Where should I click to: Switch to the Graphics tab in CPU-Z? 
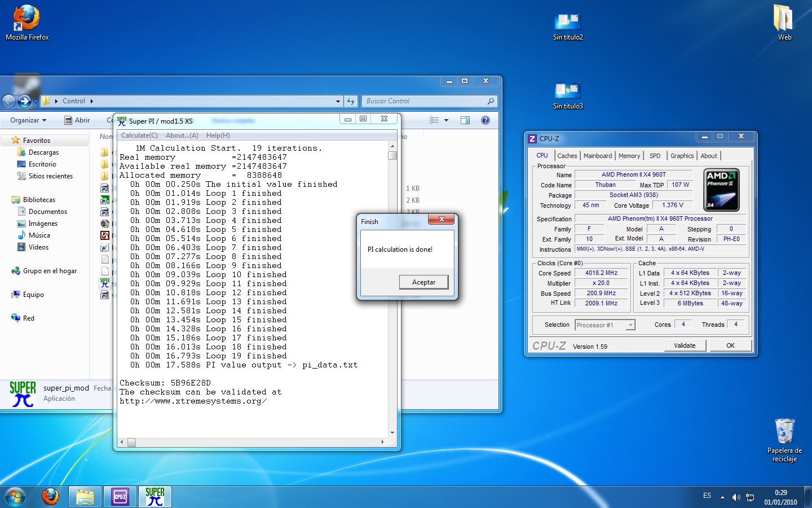coord(682,156)
